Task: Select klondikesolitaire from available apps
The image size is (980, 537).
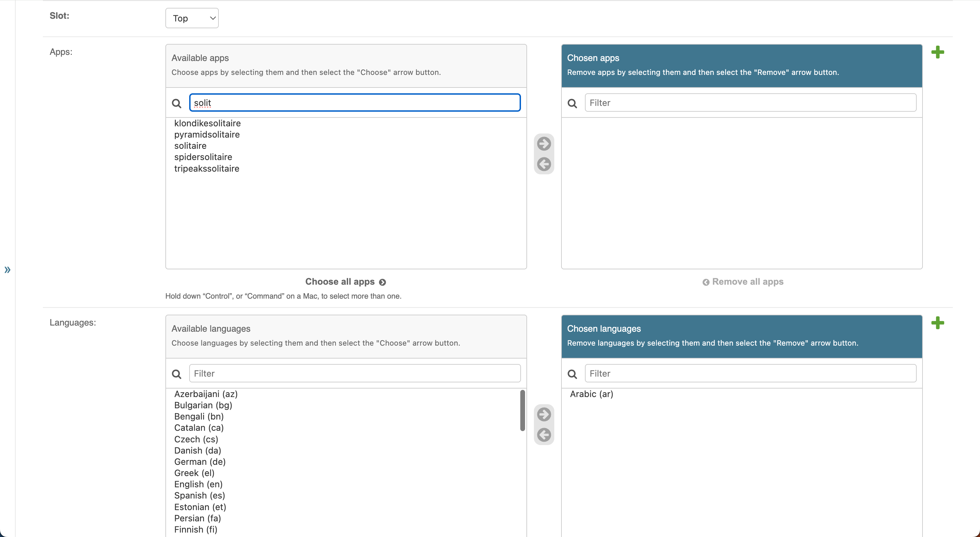Action: pos(207,123)
